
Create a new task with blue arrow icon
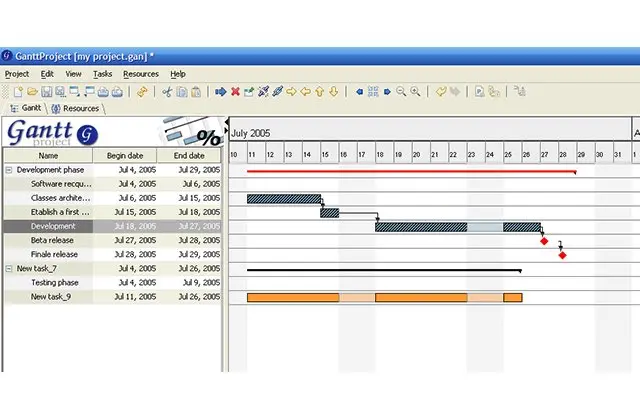point(221,91)
